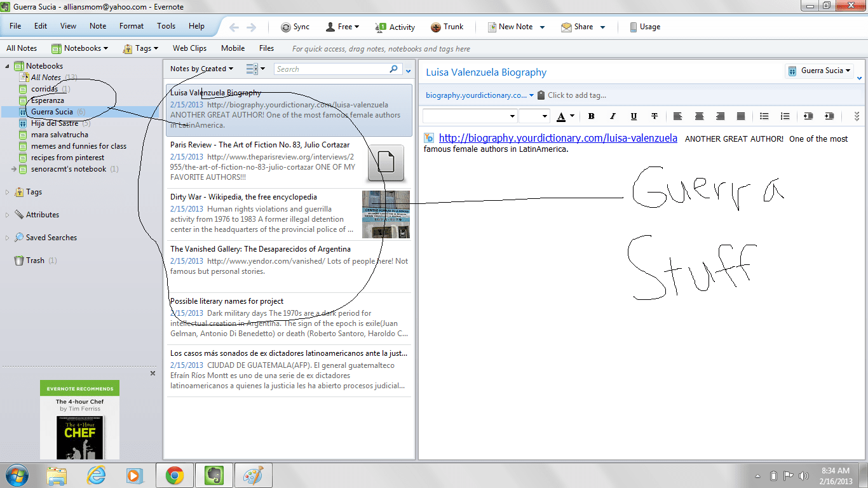
Task: Follow the biography.yourdictionary.com/luisa-valenzuela link in the note
Action: click(x=558, y=138)
